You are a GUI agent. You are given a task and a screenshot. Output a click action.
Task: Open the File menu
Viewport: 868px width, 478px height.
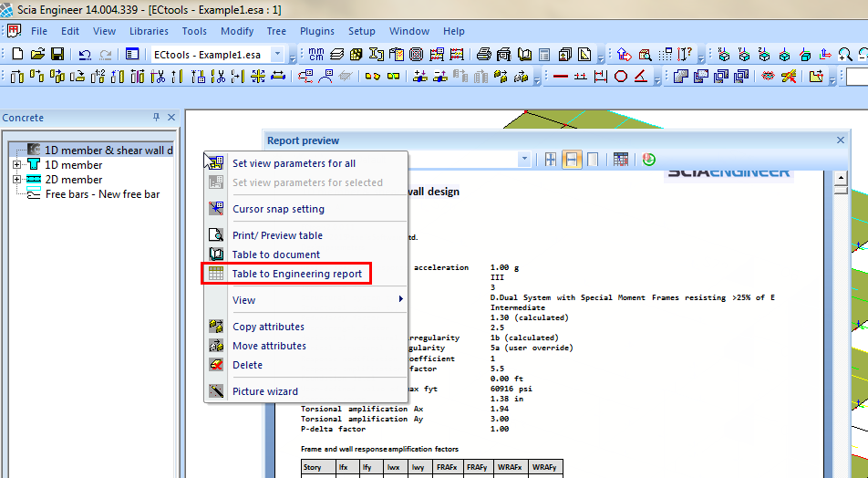pyautogui.click(x=38, y=31)
